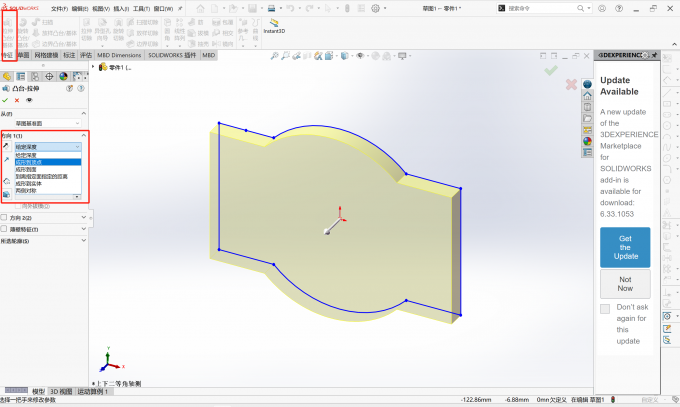Click the Not Now button
The height and width of the screenshot is (407, 680).
pyautogui.click(x=625, y=284)
